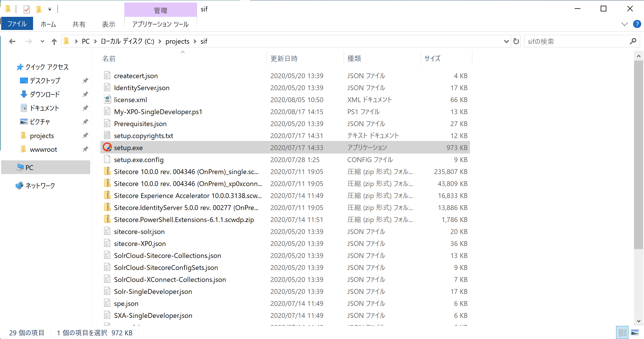This screenshot has height=339, width=644.
Task: Click ローカル ディスク (C:) in the breadcrumb
Action: [127, 41]
